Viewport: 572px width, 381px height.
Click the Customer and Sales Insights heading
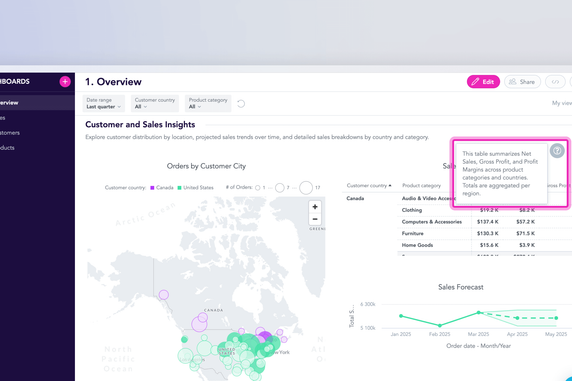[x=140, y=124]
